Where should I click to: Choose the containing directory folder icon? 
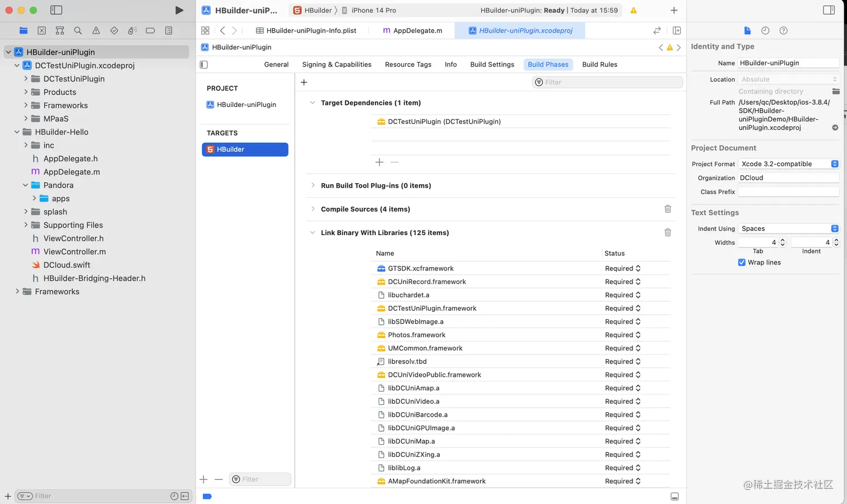point(836,91)
